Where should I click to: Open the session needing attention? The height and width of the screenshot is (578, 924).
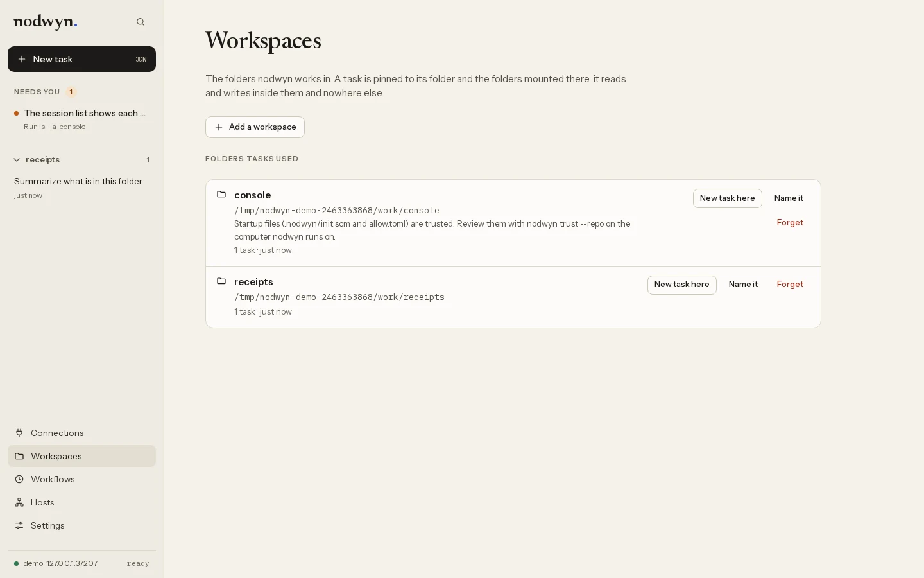81,119
